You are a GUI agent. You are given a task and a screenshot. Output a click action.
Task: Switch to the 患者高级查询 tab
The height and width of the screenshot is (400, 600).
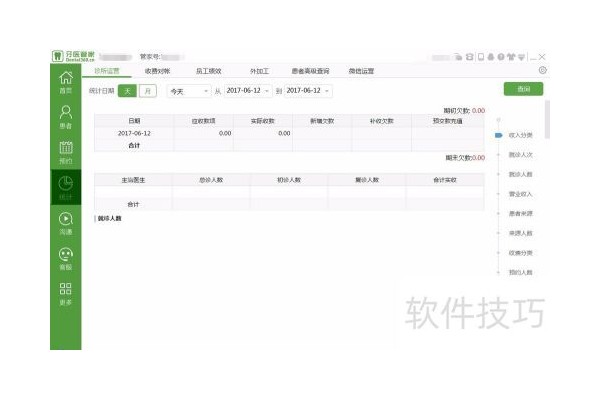coord(310,71)
